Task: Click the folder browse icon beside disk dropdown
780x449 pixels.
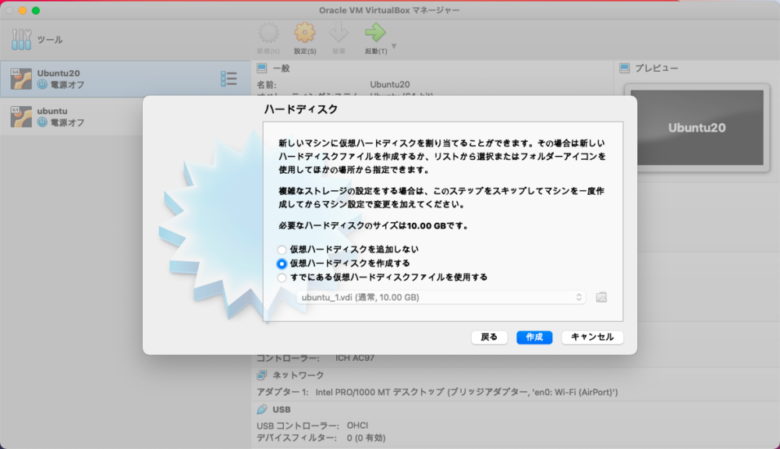Action: click(x=601, y=297)
